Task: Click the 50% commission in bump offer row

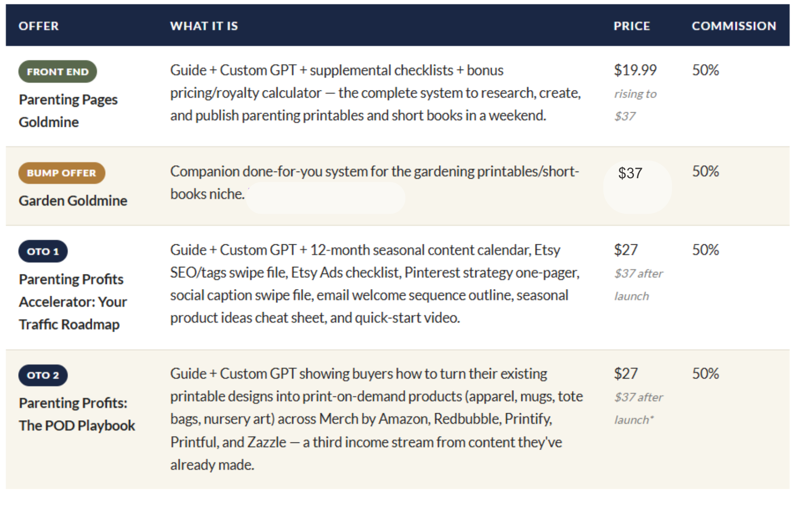Action: [x=705, y=172]
